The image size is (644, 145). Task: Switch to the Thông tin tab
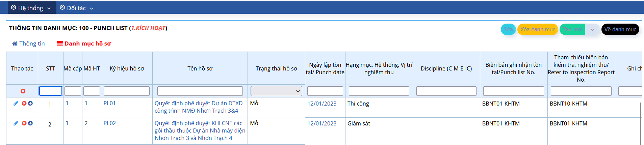tap(28, 43)
